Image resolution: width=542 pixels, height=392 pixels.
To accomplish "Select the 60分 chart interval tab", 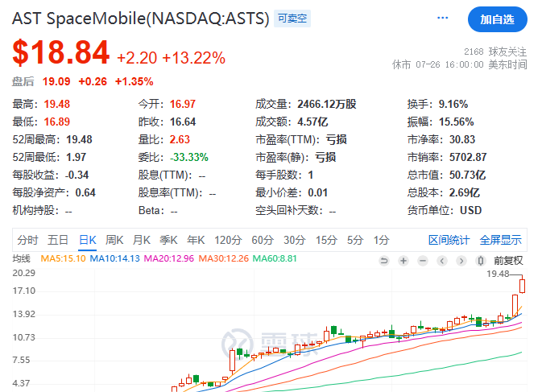I will pos(263,240).
